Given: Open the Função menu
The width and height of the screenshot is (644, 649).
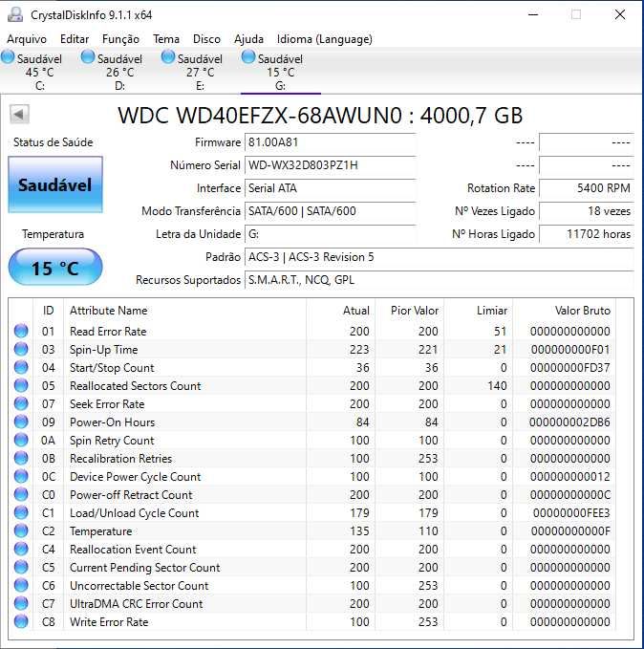Looking at the screenshot, I should click(120, 39).
